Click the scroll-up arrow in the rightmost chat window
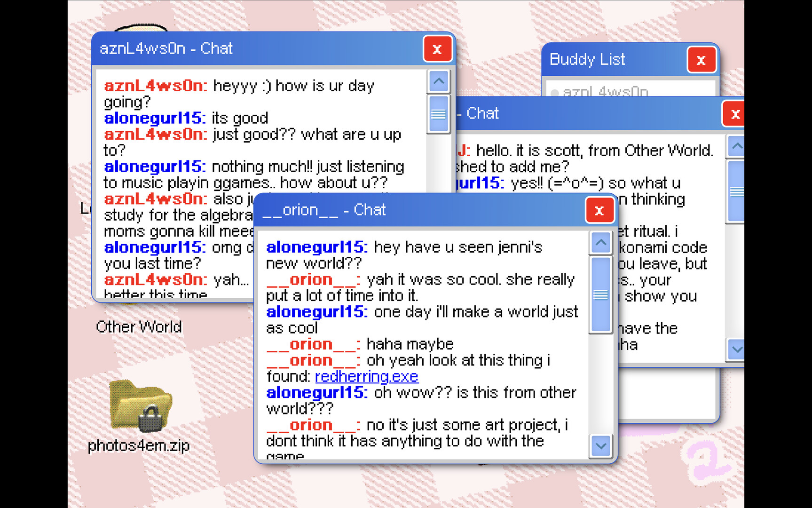 pyautogui.click(x=736, y=146)
